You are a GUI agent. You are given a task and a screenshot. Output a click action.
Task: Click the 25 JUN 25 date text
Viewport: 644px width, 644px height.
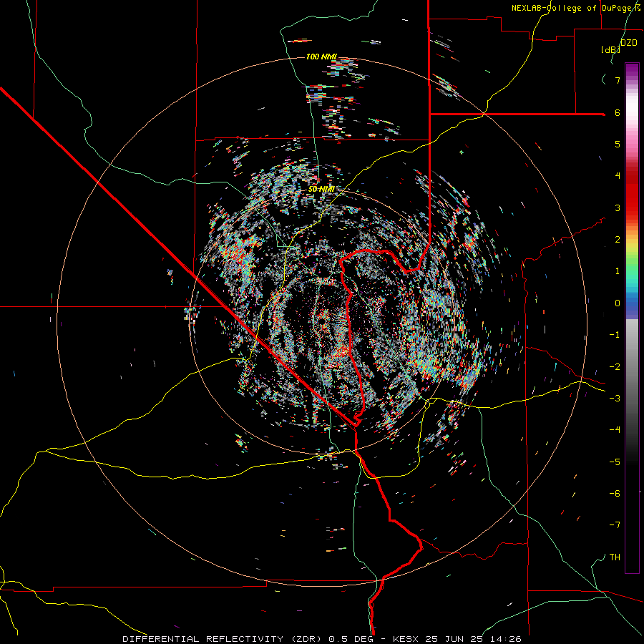[454, 639]
